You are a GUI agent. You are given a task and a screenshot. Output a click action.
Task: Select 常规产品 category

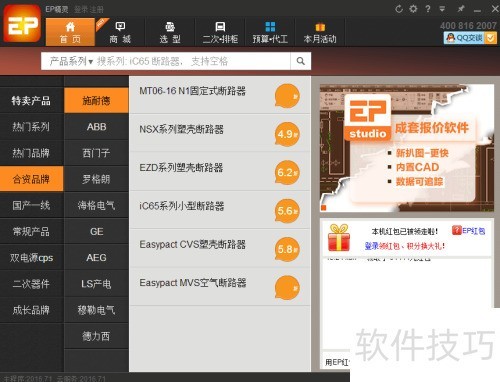point(31,231)
